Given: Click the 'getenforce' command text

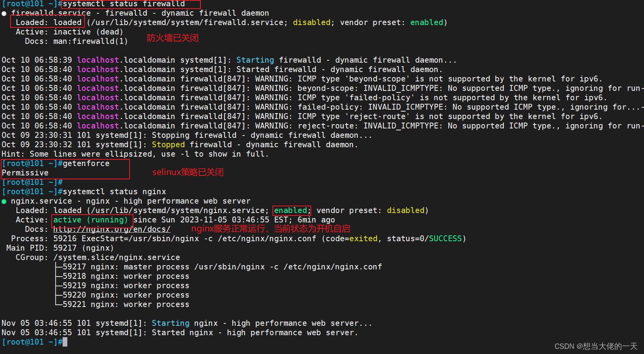Looking at the screenshot, I should [86, 163].
